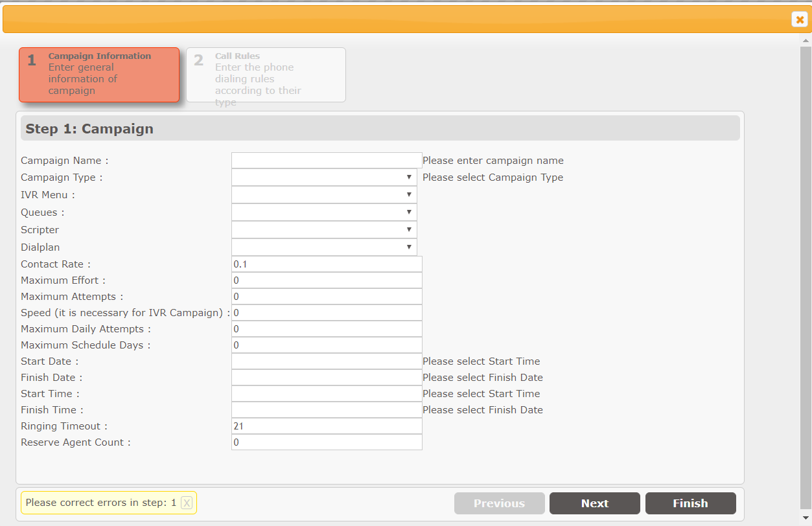The height and width of the screenshot is (526, 812).
Task: Click the Finish button
Action: click(691, 503)
